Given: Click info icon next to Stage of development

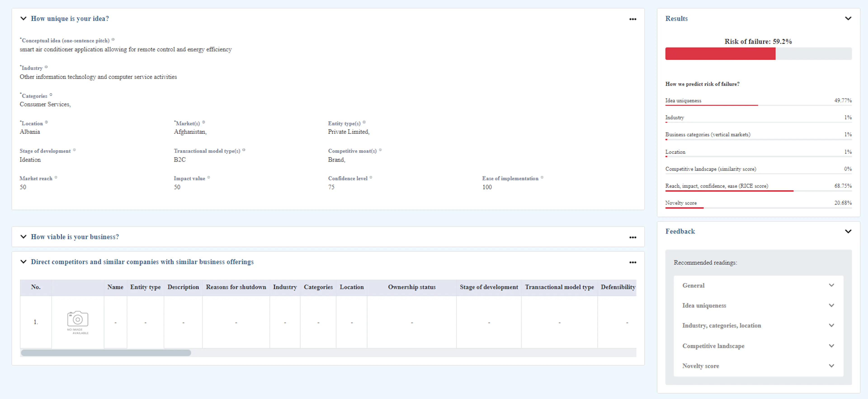Looking at the screenshot, I should pos(74,150).
